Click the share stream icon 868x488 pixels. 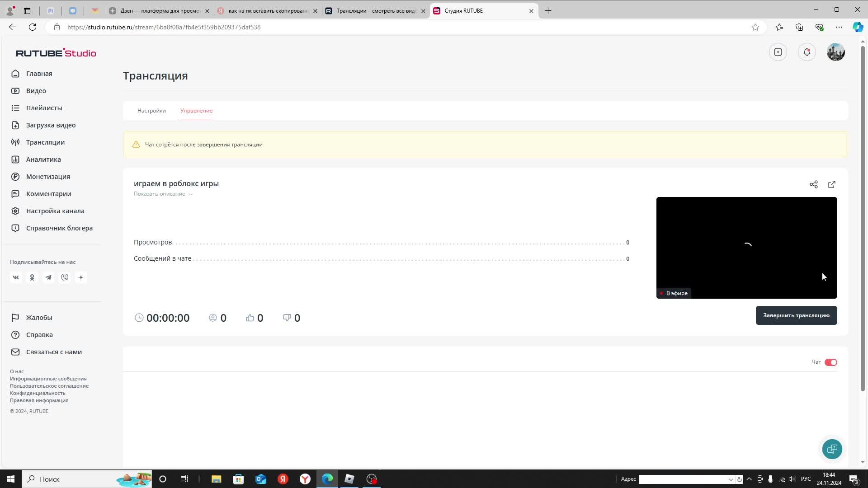[x=814, y=184]
